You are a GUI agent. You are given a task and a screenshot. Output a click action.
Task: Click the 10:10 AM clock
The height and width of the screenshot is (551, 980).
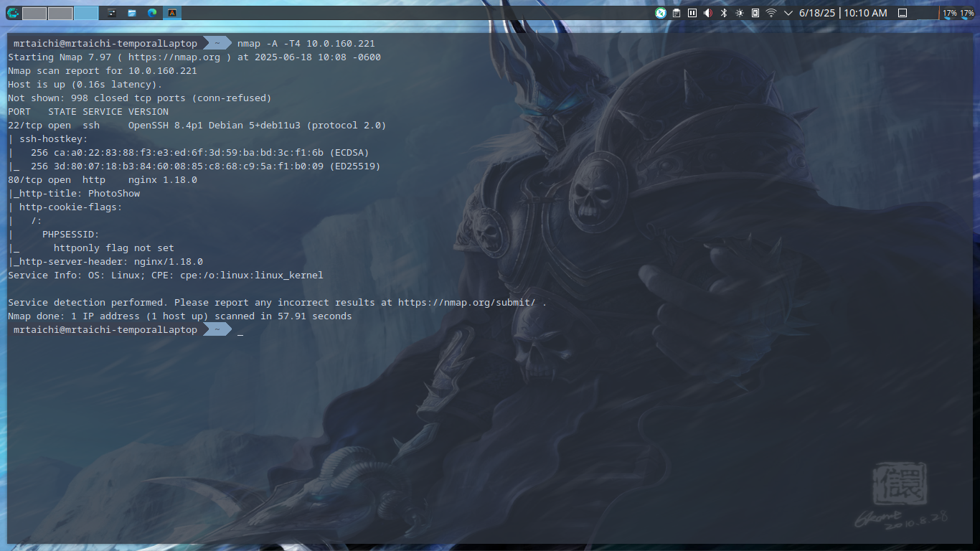click(x=865, y=13)
